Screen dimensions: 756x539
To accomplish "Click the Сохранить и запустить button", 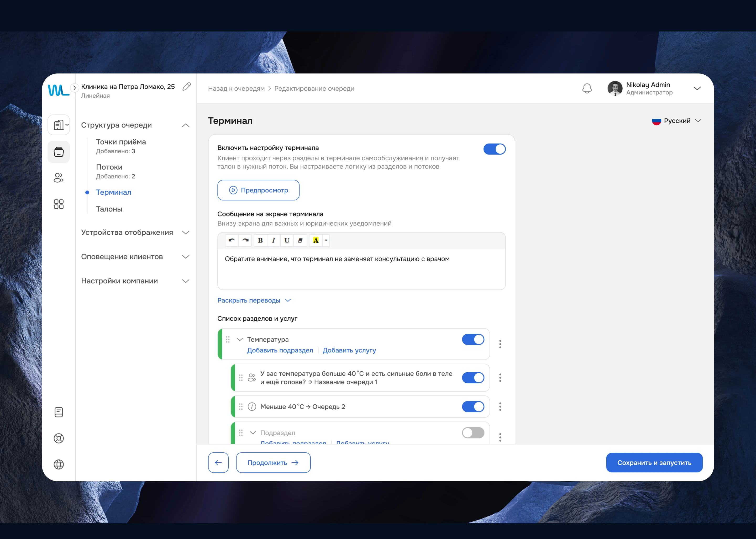I will tap(654, 463).
